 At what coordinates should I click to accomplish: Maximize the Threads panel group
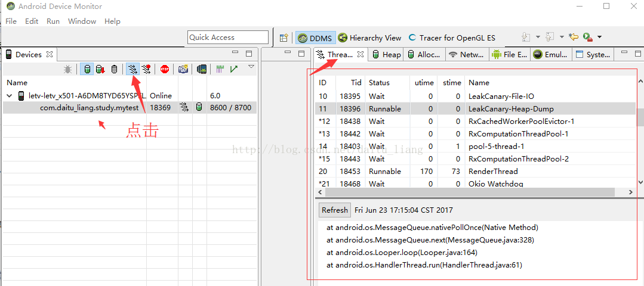[x=638, y=53]
